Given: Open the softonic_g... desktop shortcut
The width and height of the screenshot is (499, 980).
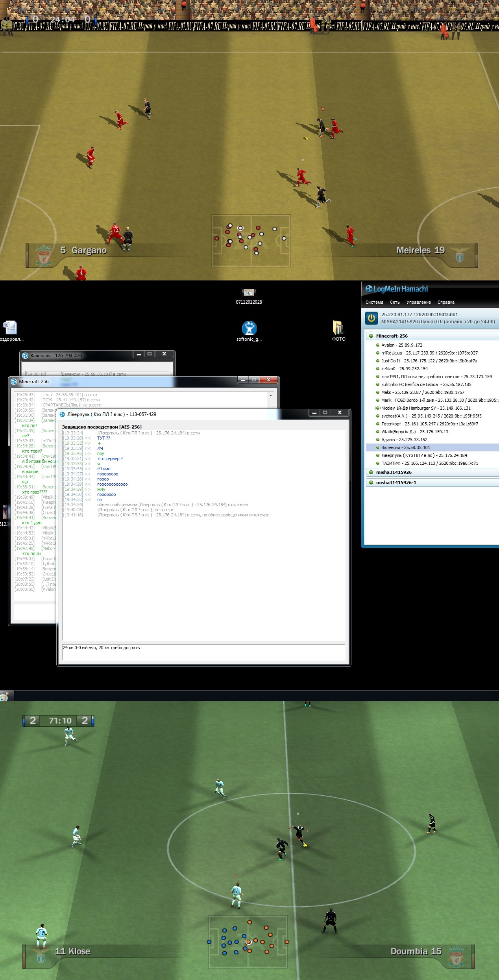Looking at the screenshot, I should tap(249, 331).
